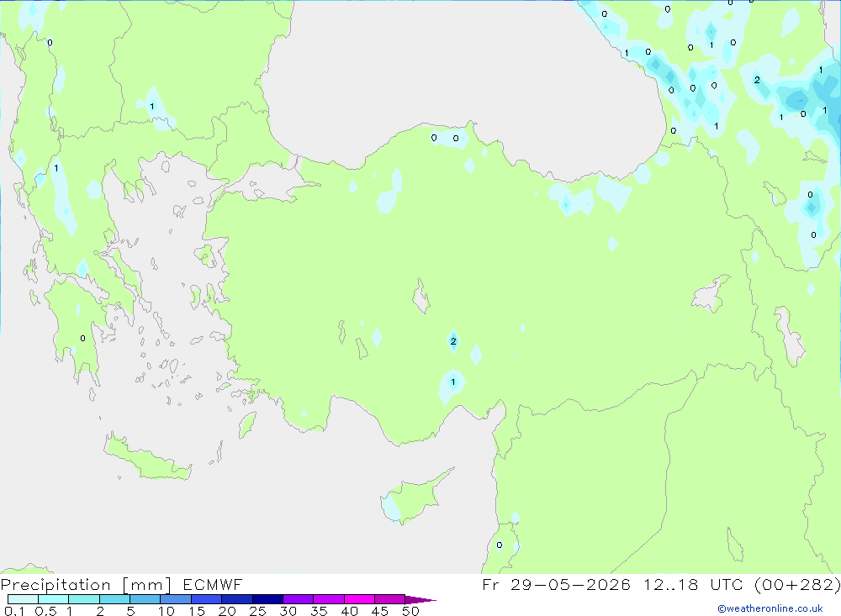Click the "0.1" legend scale label

click(14, 611)
